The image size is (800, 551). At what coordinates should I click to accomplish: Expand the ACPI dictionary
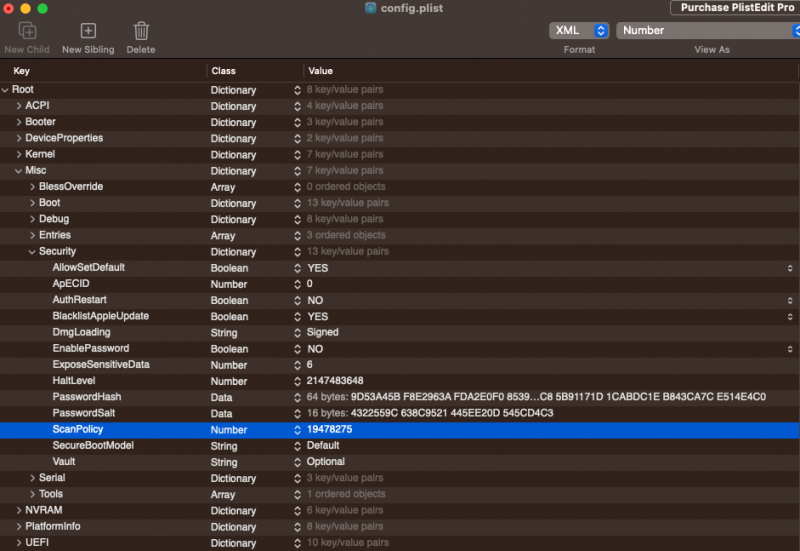(x=19, y=106)
